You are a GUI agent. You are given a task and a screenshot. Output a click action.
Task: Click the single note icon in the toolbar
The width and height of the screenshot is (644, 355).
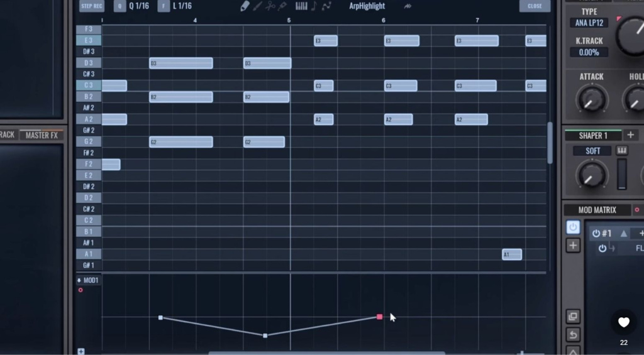[x=314, y=6]
